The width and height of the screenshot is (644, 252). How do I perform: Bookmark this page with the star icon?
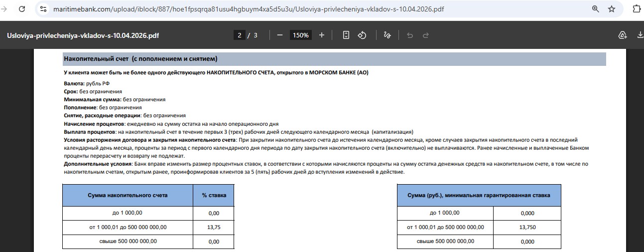612,9
